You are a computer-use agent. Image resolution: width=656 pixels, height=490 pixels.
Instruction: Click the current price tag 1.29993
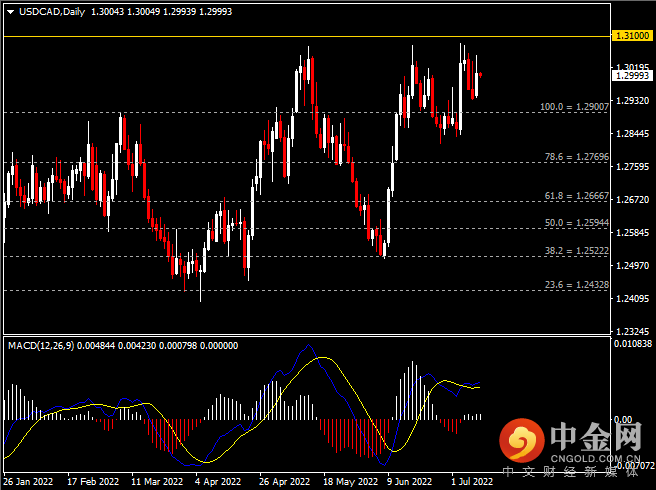pos(632,75)
